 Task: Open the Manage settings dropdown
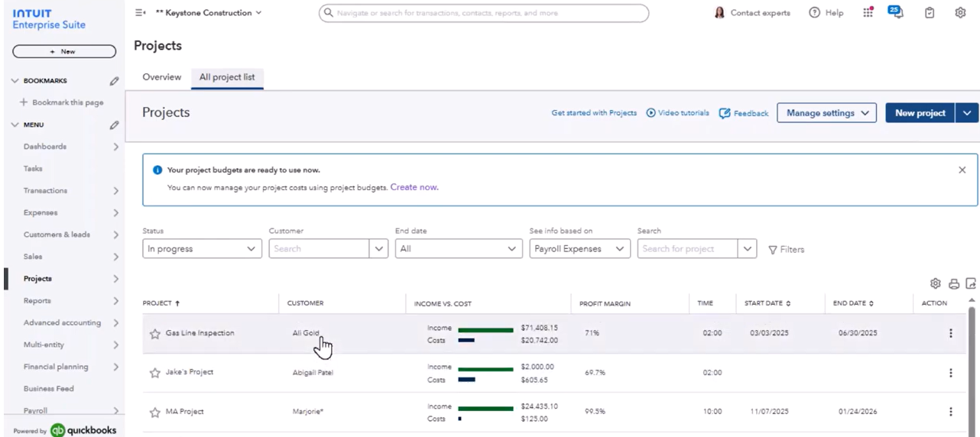826,113
